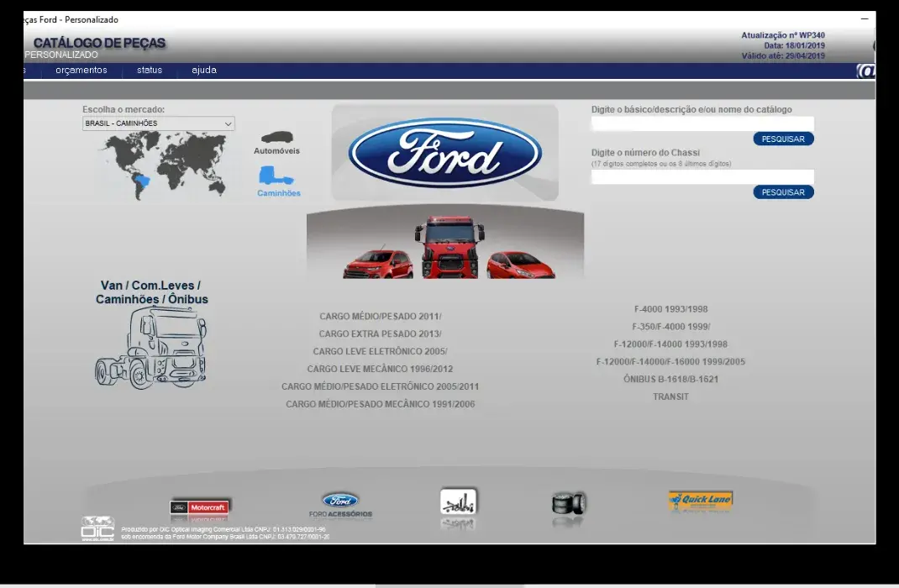Click the chassis number input field
This screenshot has height=588, width=899.
tap(702, 176)
